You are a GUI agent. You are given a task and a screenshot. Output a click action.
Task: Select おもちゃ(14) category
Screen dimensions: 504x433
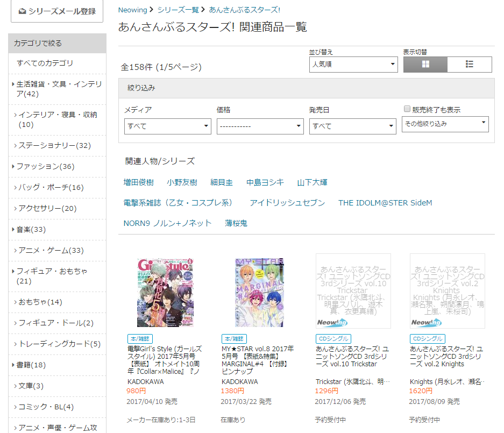click(40, 302)
